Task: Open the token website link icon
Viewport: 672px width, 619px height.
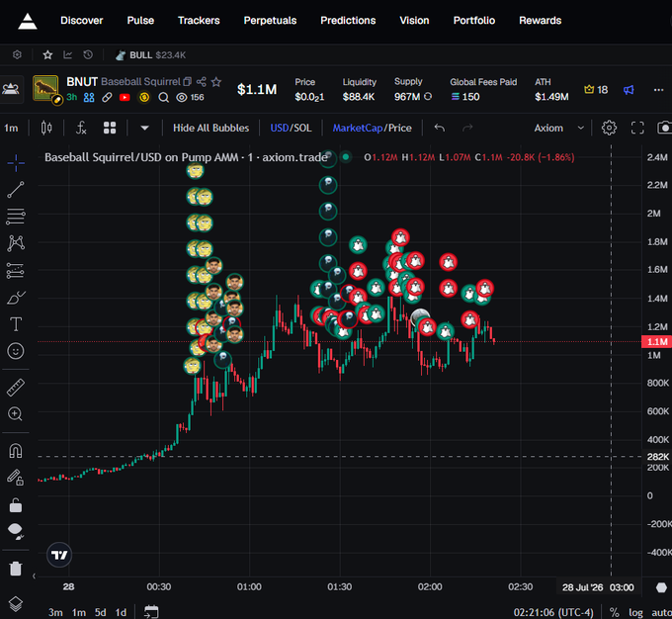Action: coord(107,98)
